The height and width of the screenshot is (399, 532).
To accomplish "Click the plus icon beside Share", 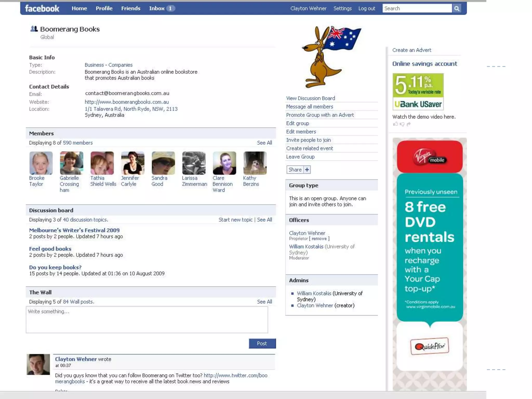I will click(307, 170).
